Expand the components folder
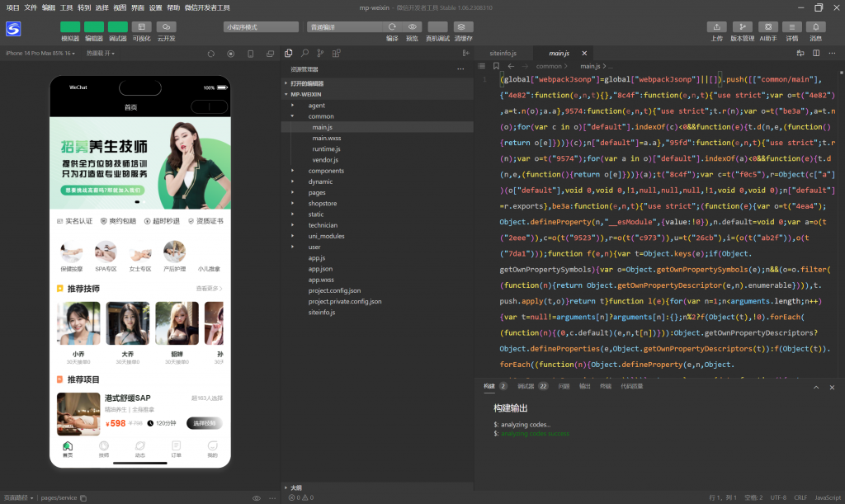 click(326, 171)
